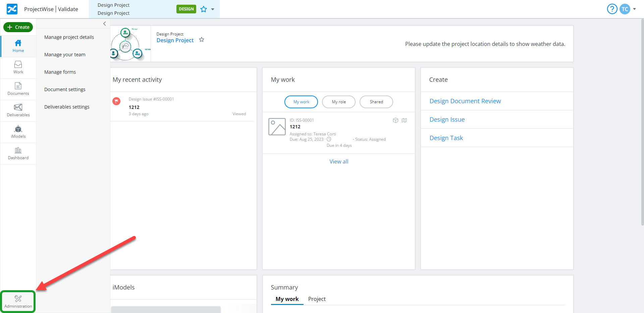644x313 pixels.
Task: Click the green Create button
Action: pyautogui.click(x=18, y=27)
